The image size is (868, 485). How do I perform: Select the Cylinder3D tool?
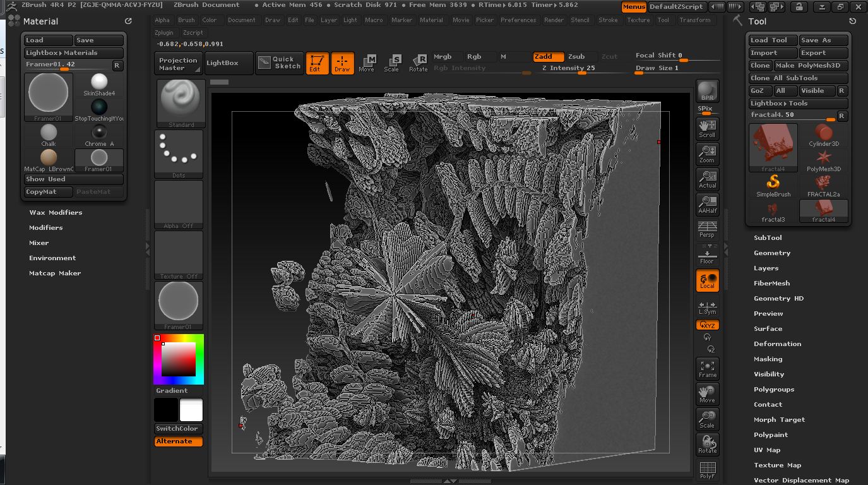point(824,135)
